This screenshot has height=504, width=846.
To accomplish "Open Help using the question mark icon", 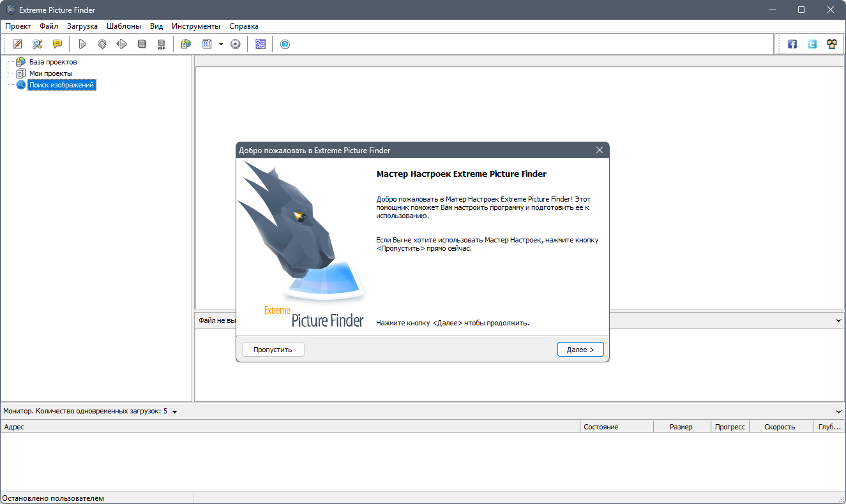I will point(285,43).
